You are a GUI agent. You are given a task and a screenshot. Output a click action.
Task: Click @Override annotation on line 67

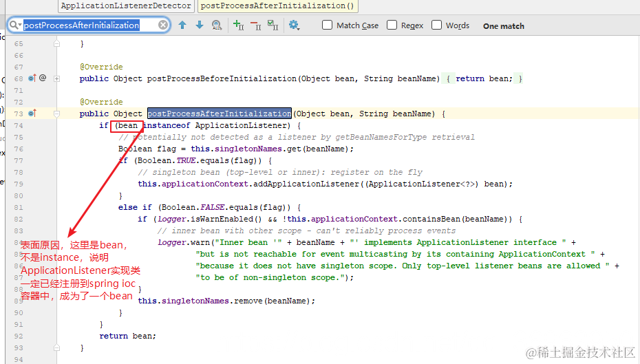coord(101,67)
